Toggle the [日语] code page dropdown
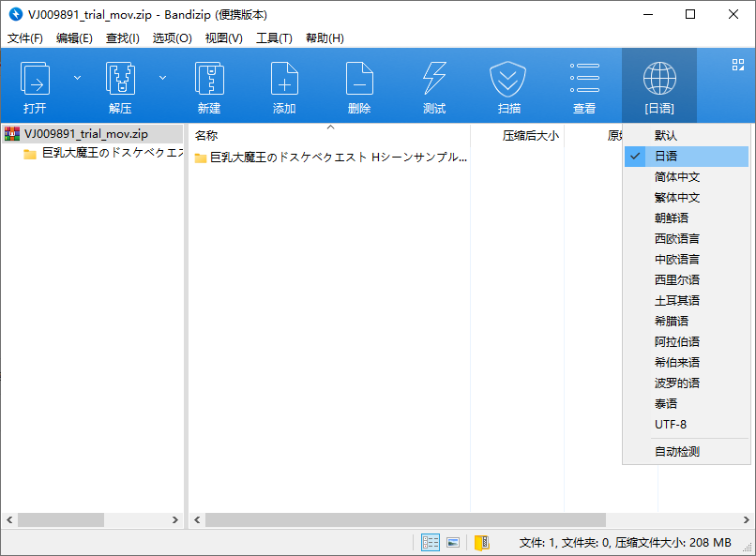 [659, 84]
